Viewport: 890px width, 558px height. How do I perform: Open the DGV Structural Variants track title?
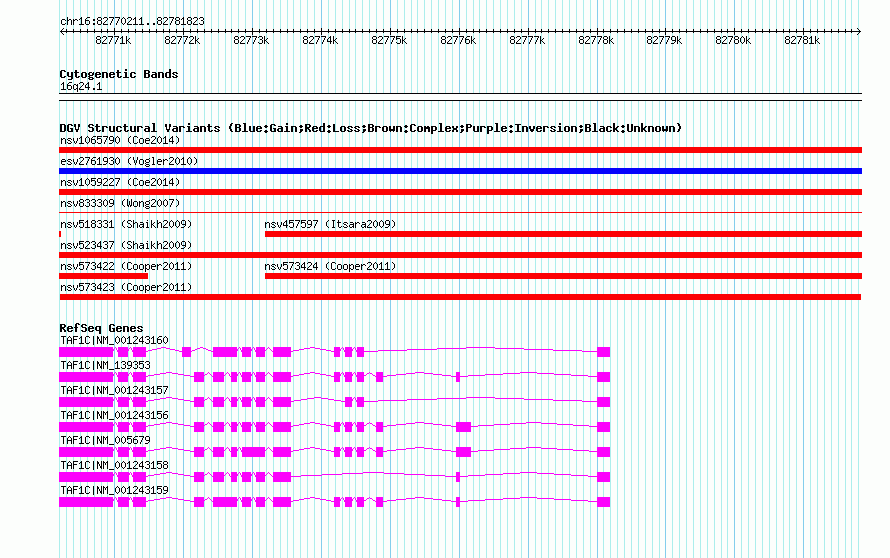click(x=371, y=128)
